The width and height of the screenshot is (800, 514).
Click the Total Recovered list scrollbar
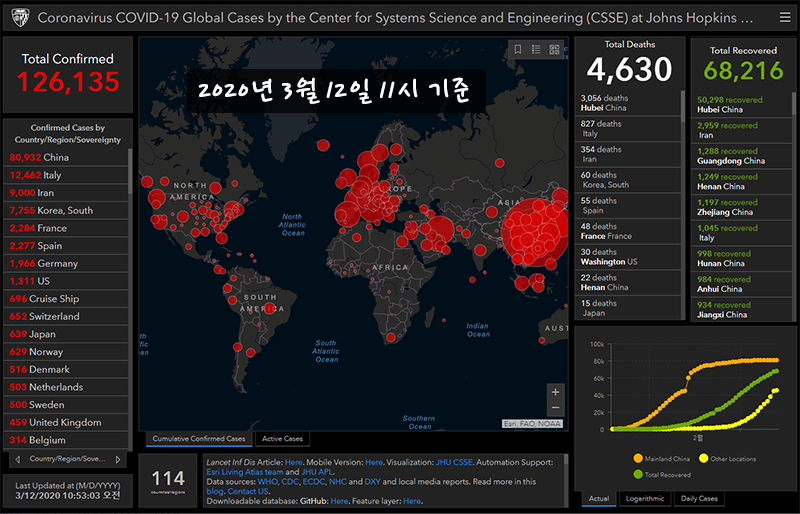click(x=793, y=104)
